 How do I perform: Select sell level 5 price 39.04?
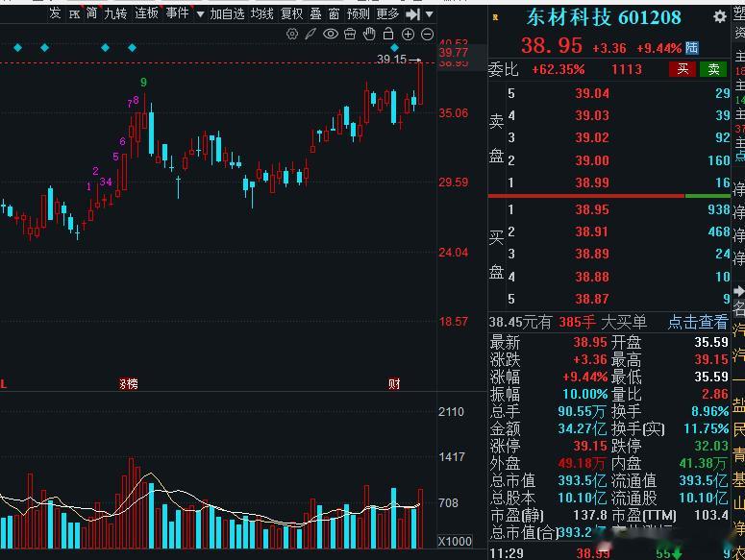coord(592,93)
